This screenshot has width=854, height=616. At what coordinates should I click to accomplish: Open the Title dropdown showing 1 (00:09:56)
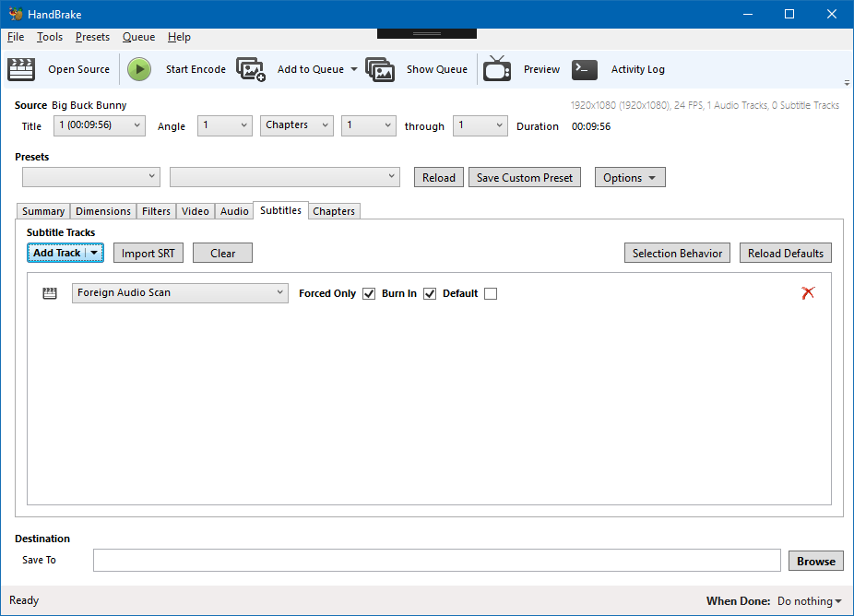pos(100,125)
